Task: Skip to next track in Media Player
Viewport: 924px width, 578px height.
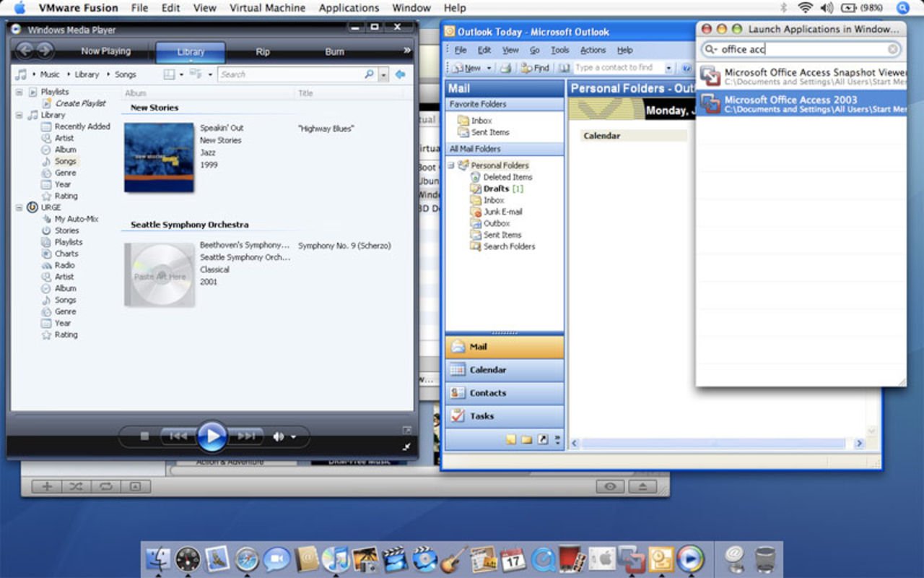Action: tap(246, 436)
